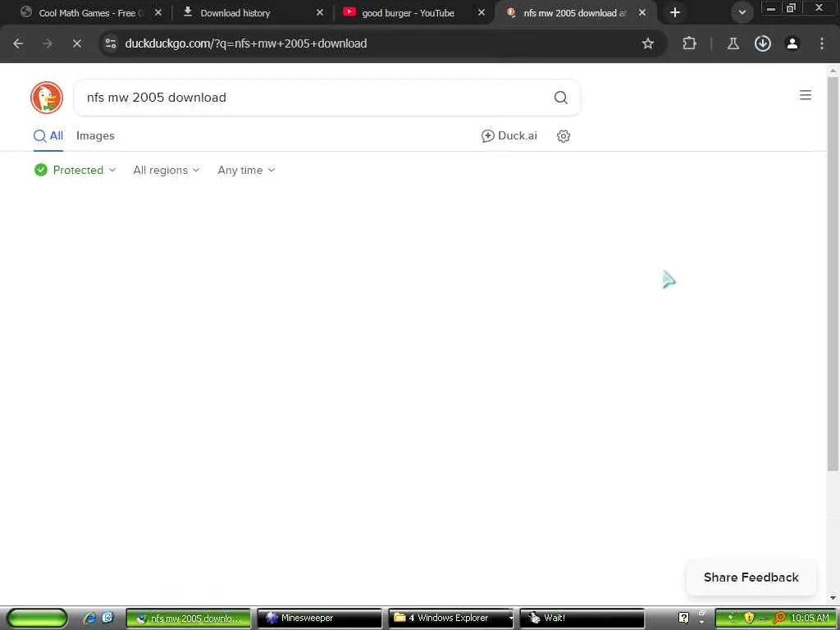The height and width of the screenshot is (630, 840).
Task: Close the good burger YouTube tab
Action: tap(482, 13)
